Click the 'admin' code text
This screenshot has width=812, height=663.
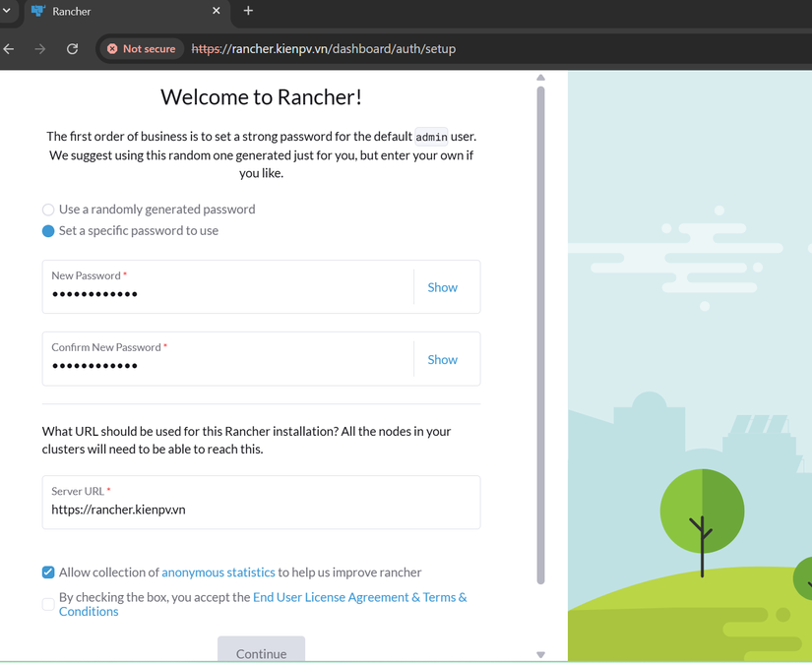[431, 137]
